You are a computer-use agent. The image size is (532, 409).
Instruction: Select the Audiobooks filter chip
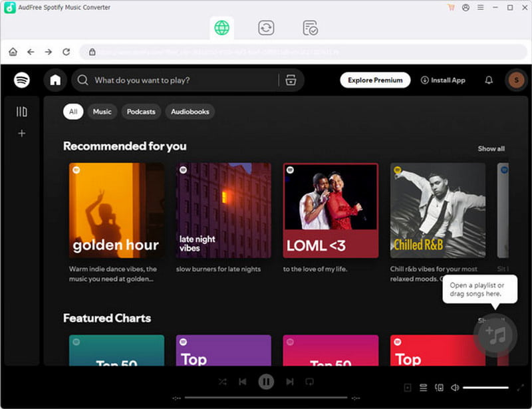tap(190, 112)
